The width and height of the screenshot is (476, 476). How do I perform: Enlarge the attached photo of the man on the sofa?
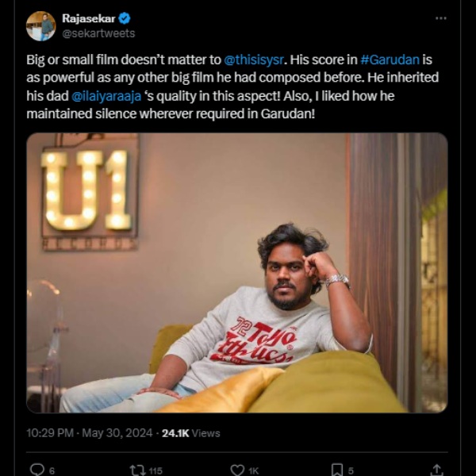236,272
